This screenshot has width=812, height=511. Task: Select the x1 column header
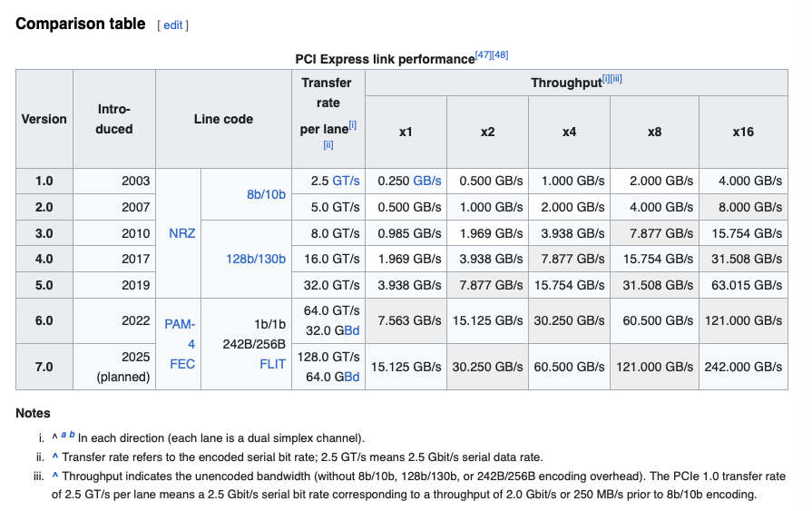tap(406, 132)
